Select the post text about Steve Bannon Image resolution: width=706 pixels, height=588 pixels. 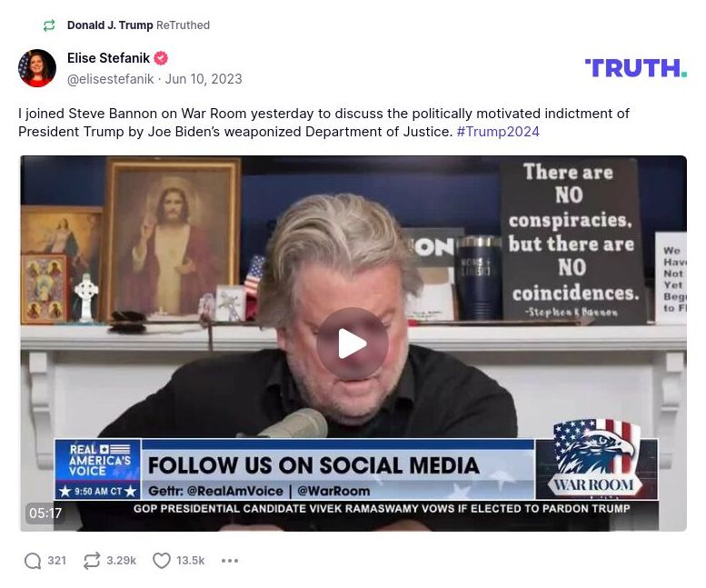323,123
